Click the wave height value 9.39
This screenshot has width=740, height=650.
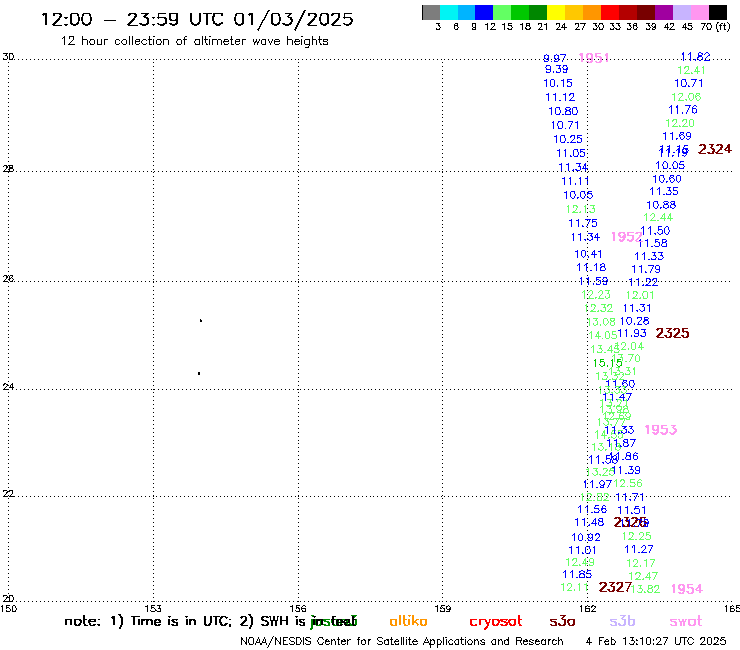(x=556, y=69)
